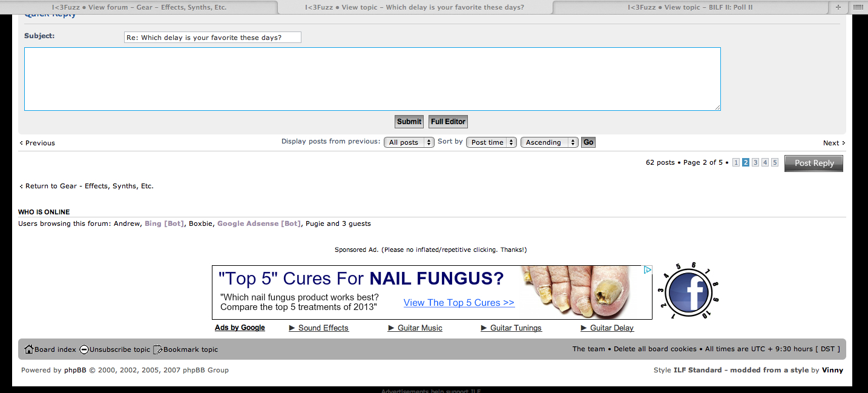
Task: Click the Unsubscribe topic icon
Action: (x=84, y=349)
